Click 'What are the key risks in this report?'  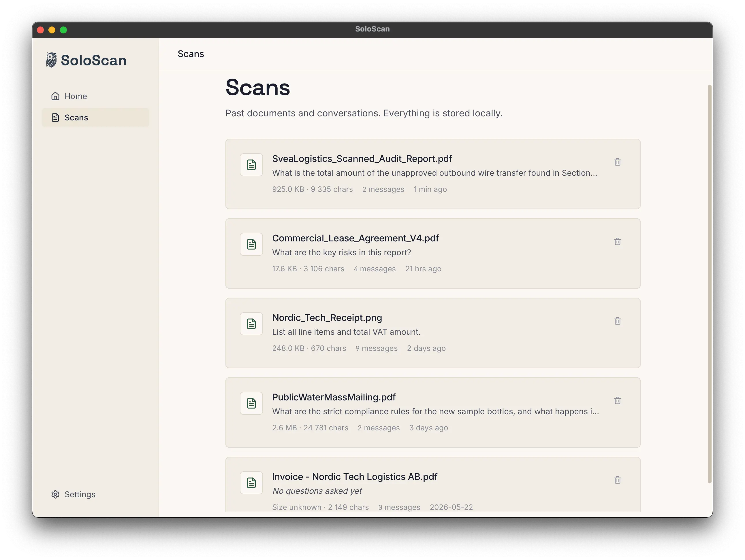point(342,252)
